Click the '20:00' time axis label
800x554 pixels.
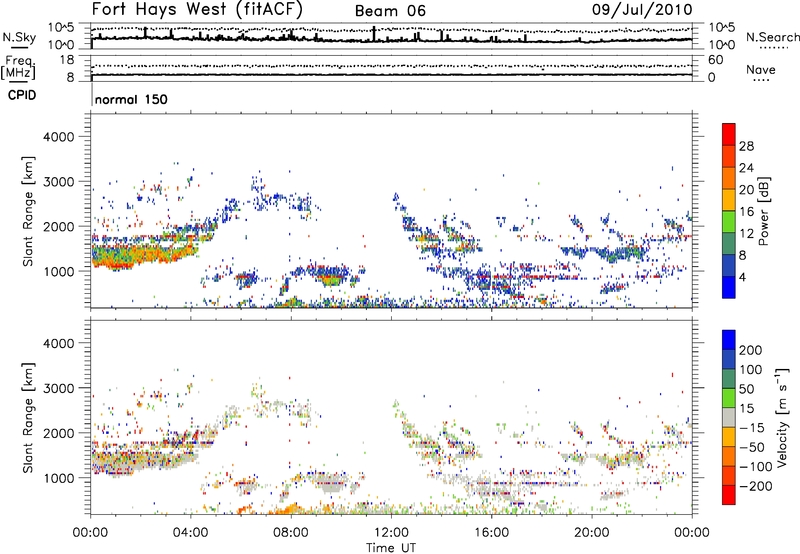[x=591, y=533]
